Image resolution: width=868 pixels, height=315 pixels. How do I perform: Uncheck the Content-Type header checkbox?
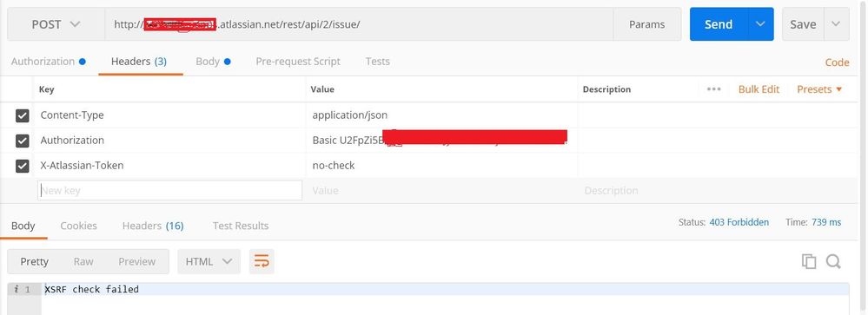tap(22, 115)
